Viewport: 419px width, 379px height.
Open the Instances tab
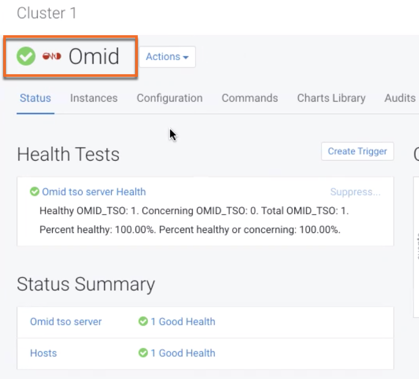coord(94,98)
